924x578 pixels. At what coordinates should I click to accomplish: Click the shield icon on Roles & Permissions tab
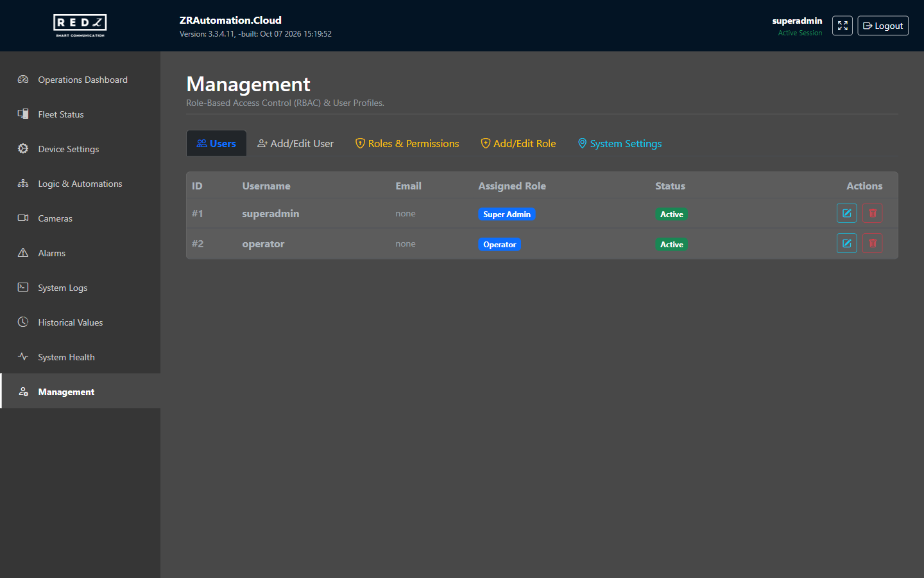point(360,144)
